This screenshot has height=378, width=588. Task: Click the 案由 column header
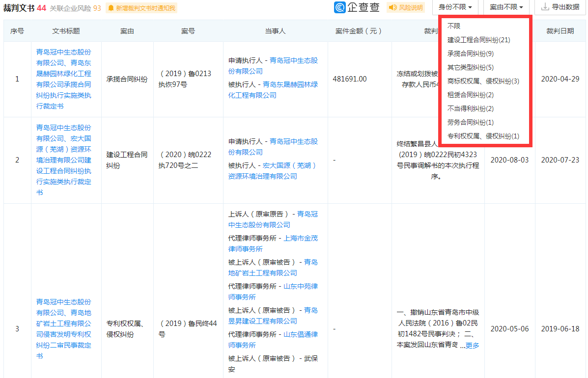[127, 31]
